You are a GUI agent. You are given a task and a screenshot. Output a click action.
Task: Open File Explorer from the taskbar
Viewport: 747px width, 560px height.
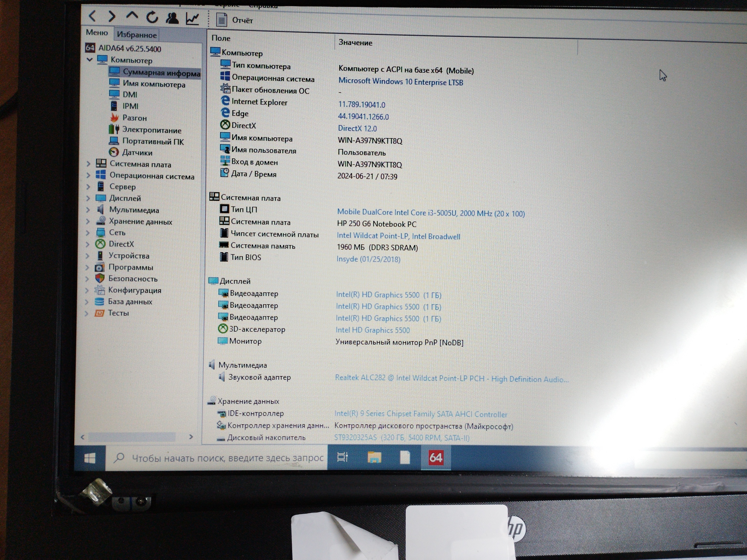tap(374, 458)
